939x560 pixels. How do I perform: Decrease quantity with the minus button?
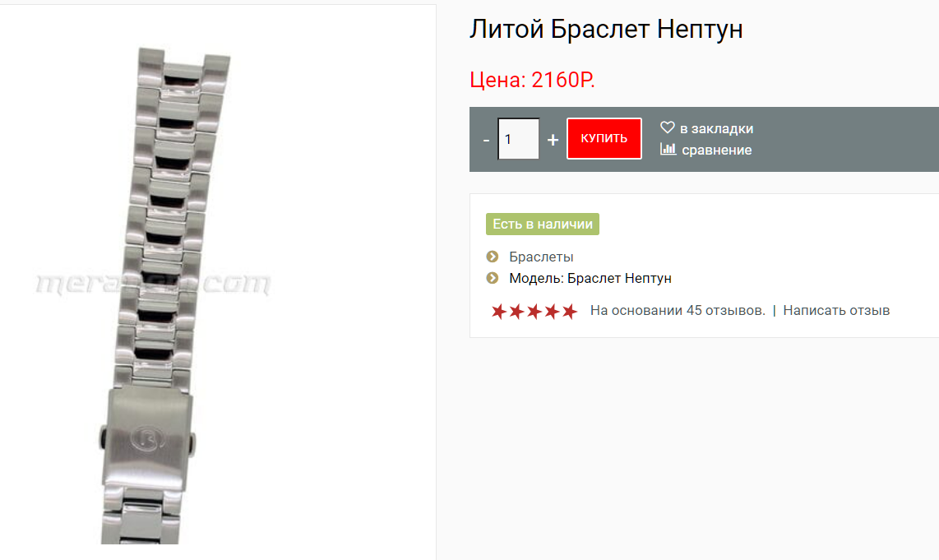486,140
